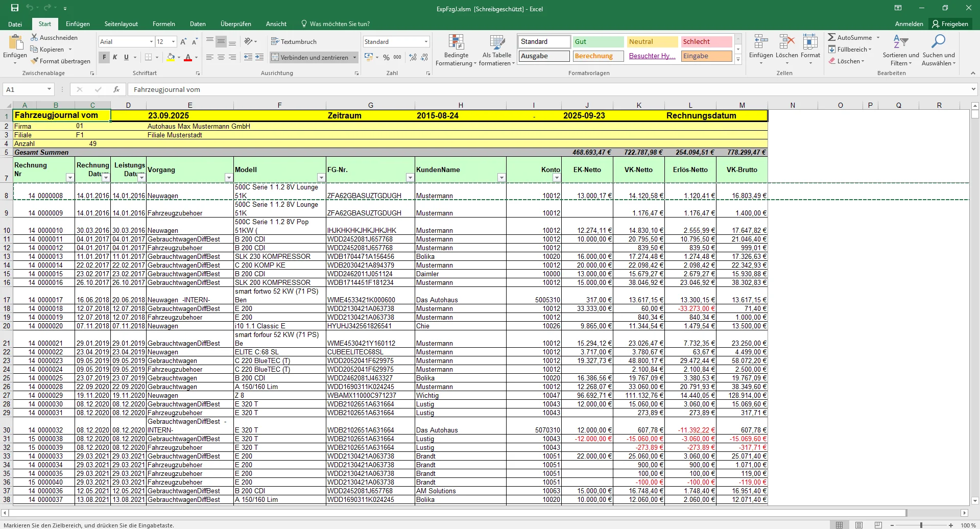
Task: Click Ausschneiden scissors icon
Action: [x=34, y=37]
